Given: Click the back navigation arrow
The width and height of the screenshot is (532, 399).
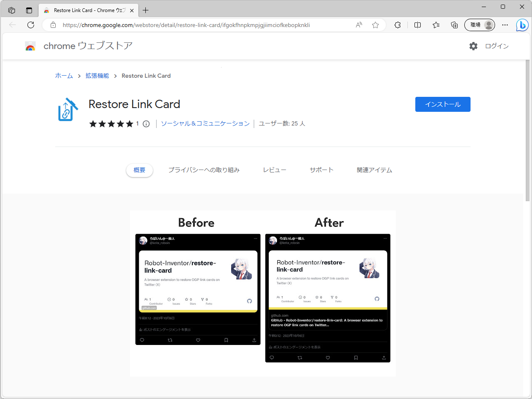Looking at the screenshot, I should click(12, 25).
